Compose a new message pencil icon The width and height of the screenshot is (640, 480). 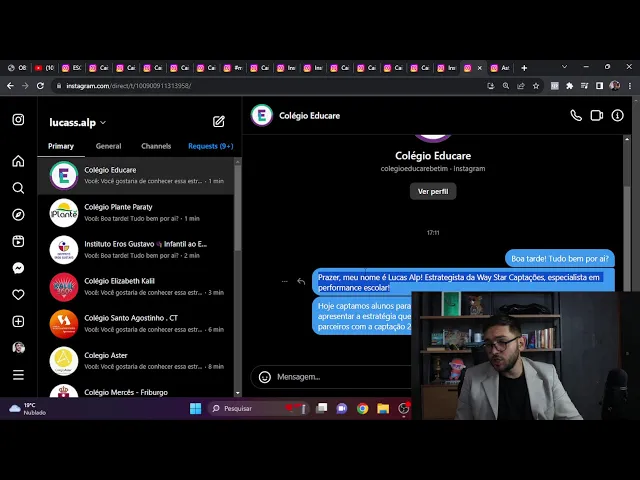[x=219, y=121]
